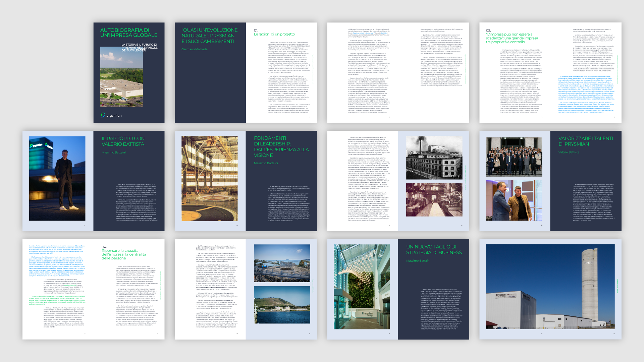
Task: Open the large group portrait photo
Action: coord(514,157)
